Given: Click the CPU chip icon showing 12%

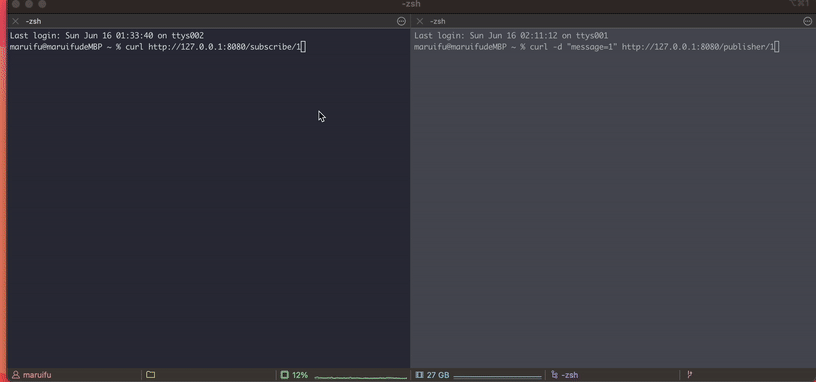Looking at the screenshot, I should (285, 375).
